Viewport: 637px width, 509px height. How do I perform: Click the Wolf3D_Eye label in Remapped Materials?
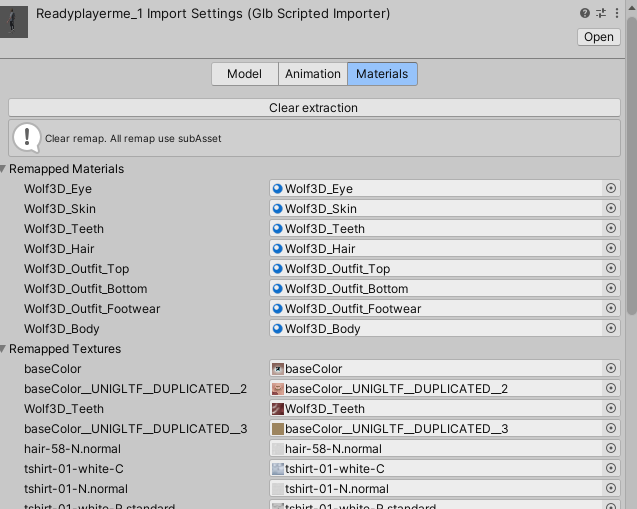[58, 189]
